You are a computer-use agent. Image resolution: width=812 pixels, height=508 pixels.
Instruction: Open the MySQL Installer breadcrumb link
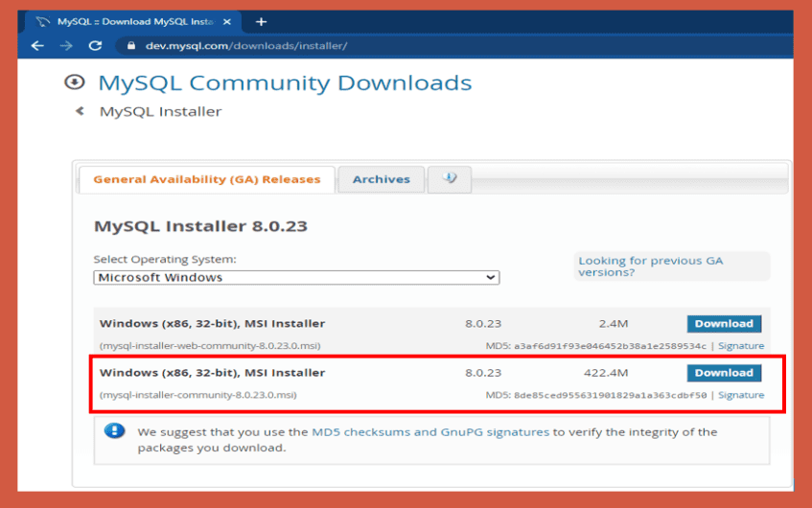tap(160, 111)
